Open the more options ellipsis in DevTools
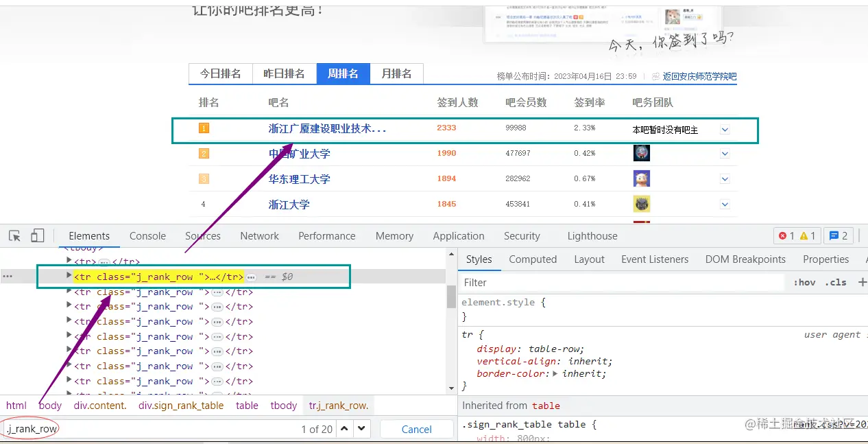This screenshot has width=868, height=444. [9, 277]
